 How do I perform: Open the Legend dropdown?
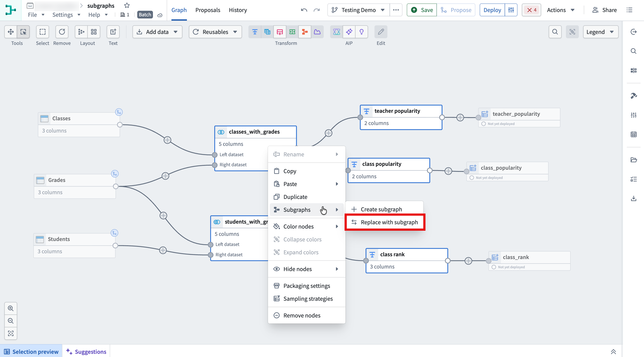click(601, 32)
